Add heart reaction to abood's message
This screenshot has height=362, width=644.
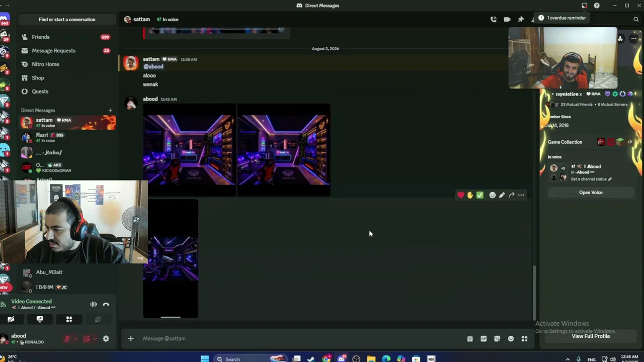point(461,195)
